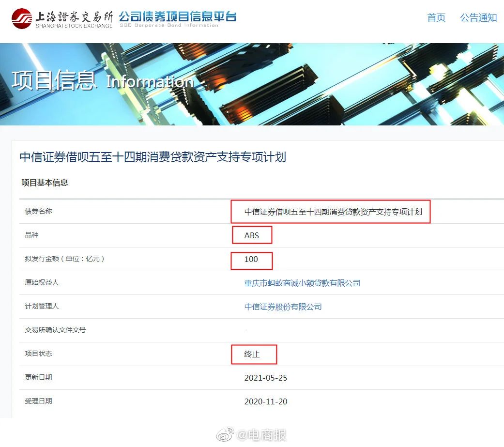Image resolution: width=504 pixels, height=447 pixels.
Task: Click the 债券名称 field label
Action: pos(38,211)
